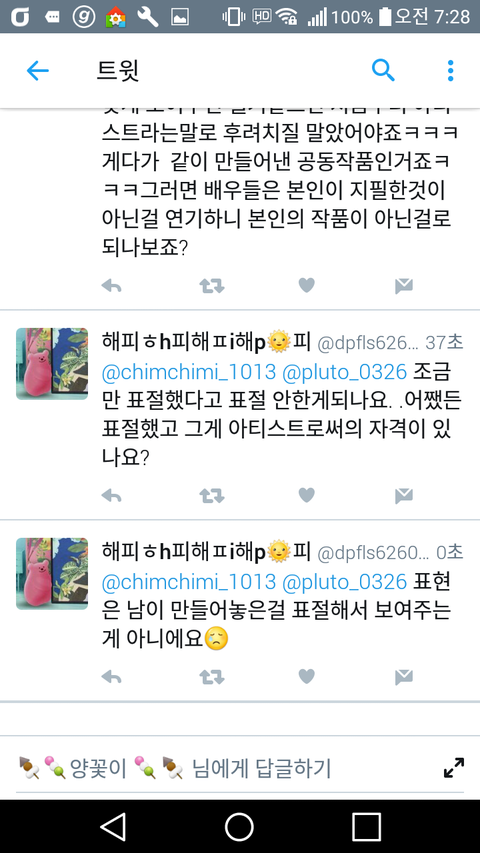
Task: Open profile picture of the 37초 tweet
Action: coord(52,363)
